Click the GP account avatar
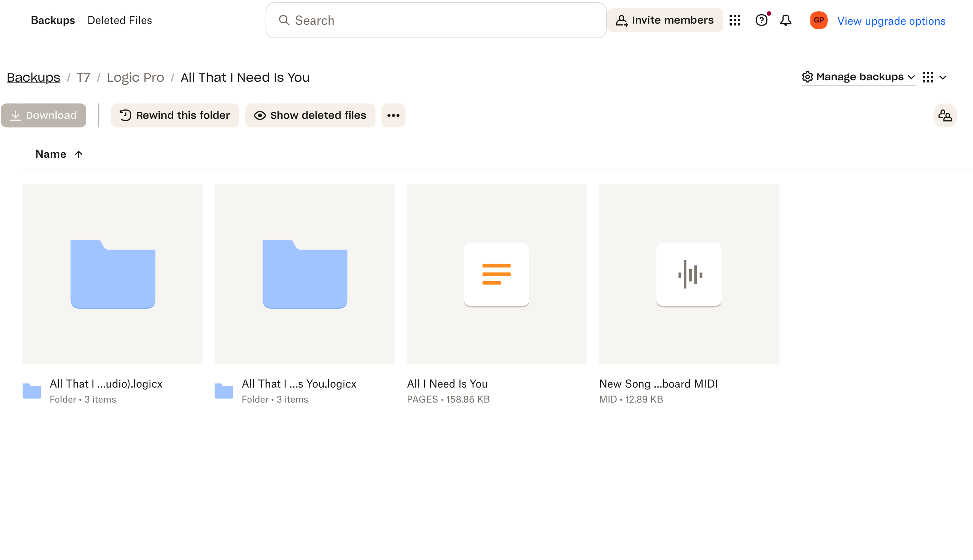 [818, 20]
